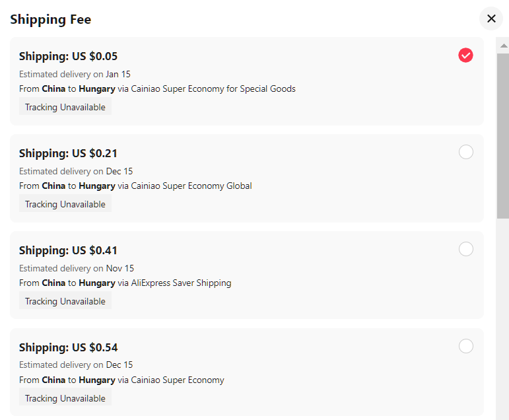The height and width of the screenshot is (420, 509).
Task: Click the scrollbar track below the thumb
Action: [503, 317]
